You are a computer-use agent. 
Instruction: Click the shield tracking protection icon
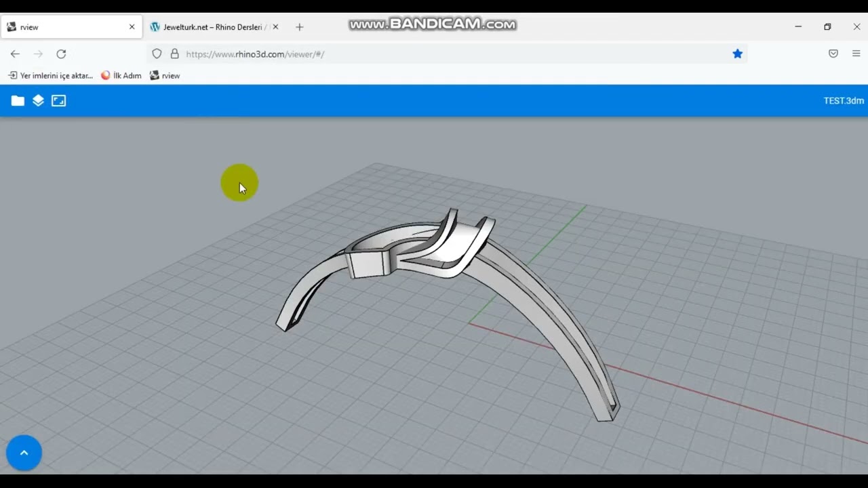157,54
